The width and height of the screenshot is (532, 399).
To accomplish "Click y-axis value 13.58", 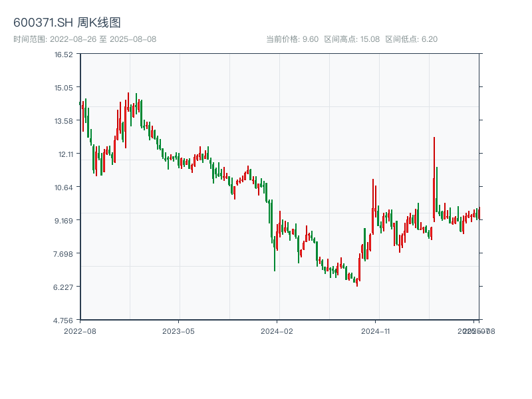I will (64, 121).
